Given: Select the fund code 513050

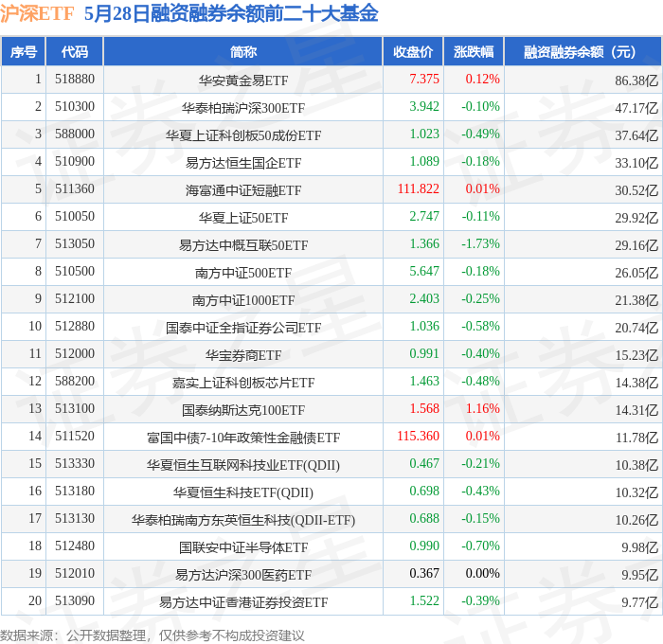Looking at the screenshot, I should pos(75,244).
